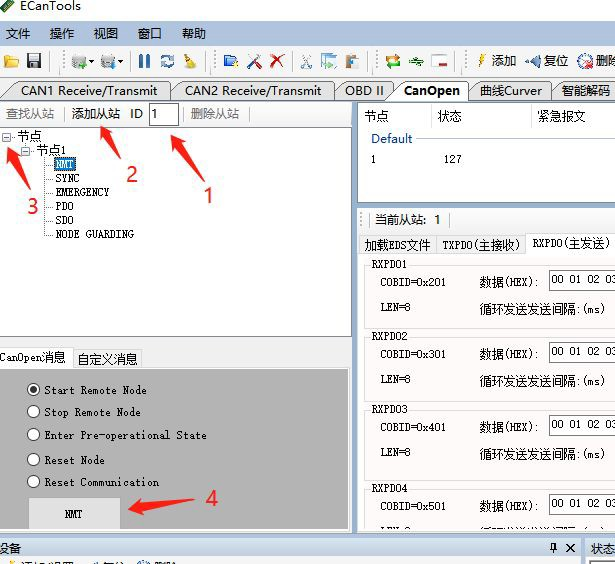Click the open folder icon in toolbar
This screenshot has height=564, width=615.
click(x=13, y=62)
